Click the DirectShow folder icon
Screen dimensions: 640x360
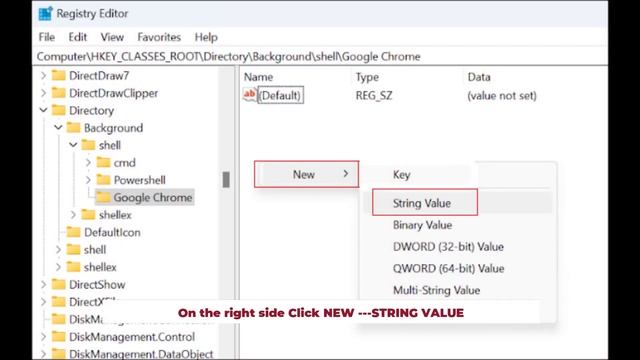(x=59, y=284)
